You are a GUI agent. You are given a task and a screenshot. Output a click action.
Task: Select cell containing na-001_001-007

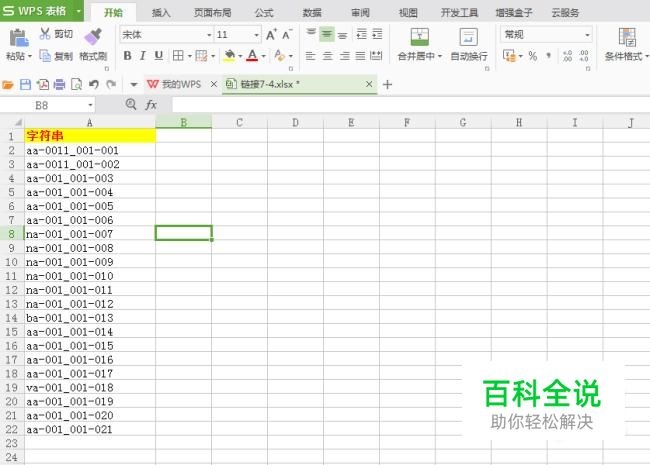point(90,234)
